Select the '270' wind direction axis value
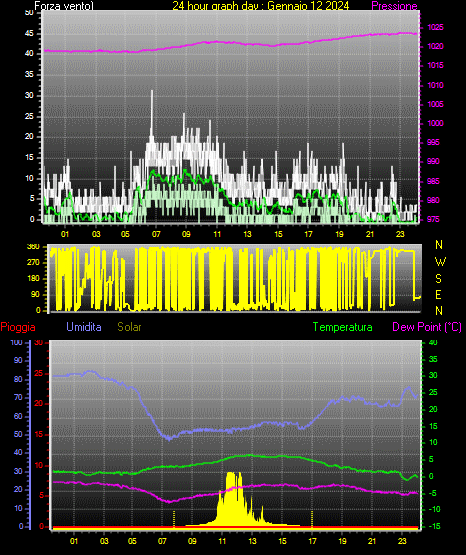This screenshot has width=466, height=555. (x=33, y=263)
